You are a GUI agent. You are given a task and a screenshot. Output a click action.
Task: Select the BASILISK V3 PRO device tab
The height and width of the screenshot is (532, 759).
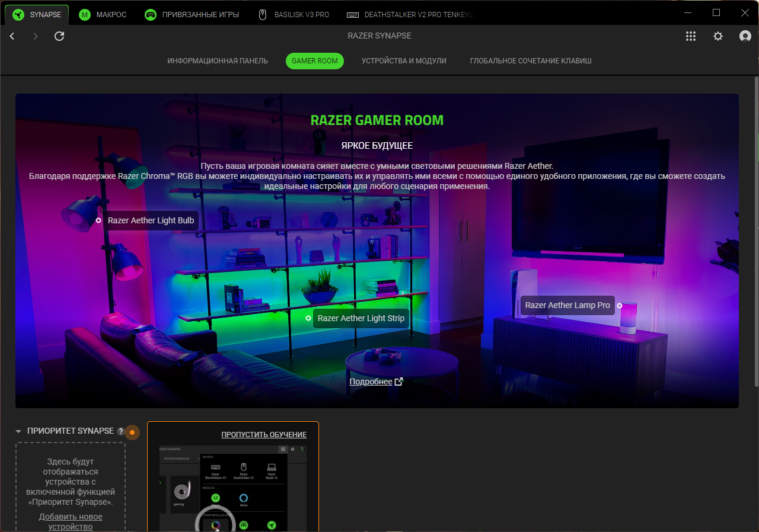[x=294, y=14]
